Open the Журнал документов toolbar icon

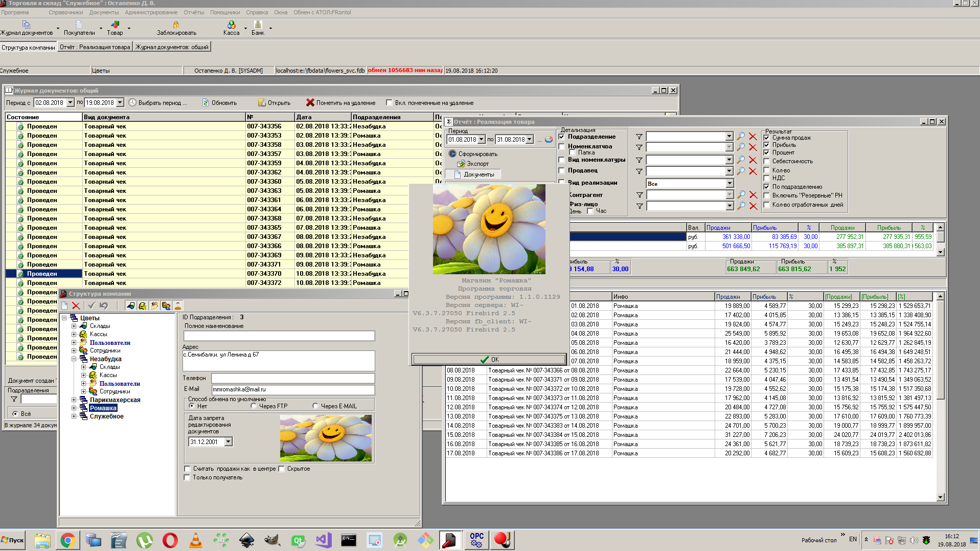pyautogui.click(x=26, y=25)
